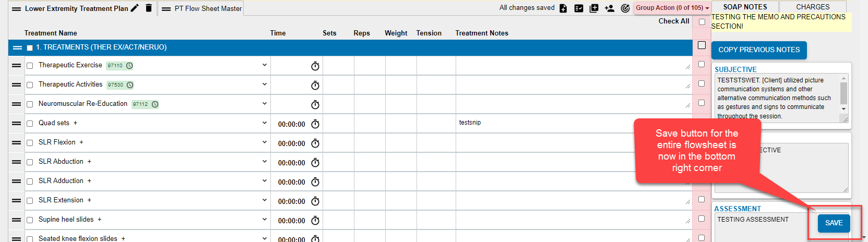Image resolution: width=868 pixels, height=242 pixels.
Task: Start the stopwatch timer for Quad sets
Action: 315,124
